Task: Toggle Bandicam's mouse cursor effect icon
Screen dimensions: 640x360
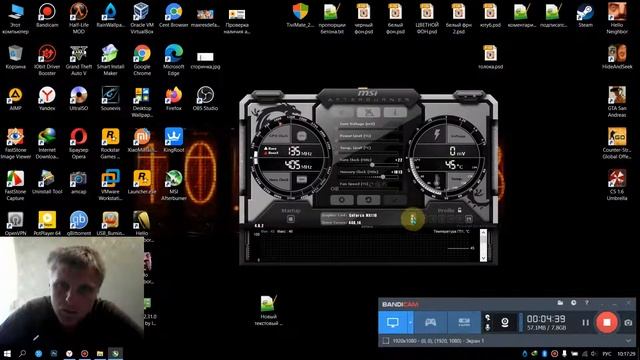Action: coord(487,318)
